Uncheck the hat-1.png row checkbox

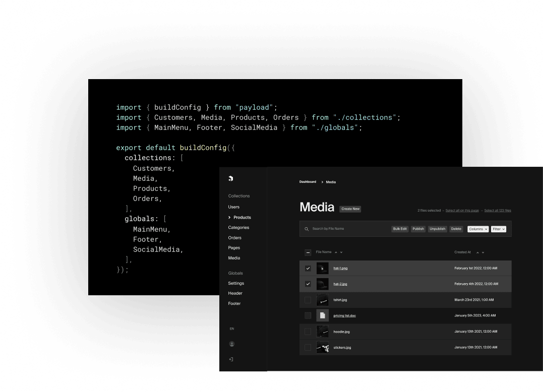tap(308, 268)
